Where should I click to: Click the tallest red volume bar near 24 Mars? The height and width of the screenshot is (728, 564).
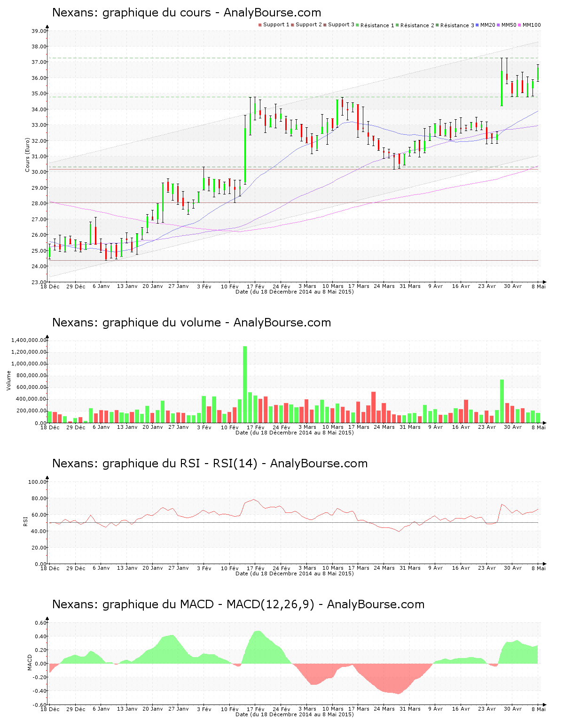point(374,407)
